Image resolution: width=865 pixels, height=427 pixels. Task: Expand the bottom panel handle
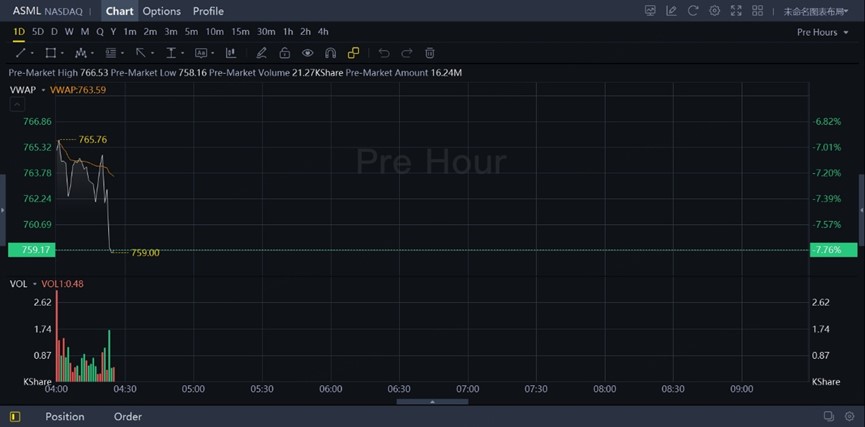[432, 402]
